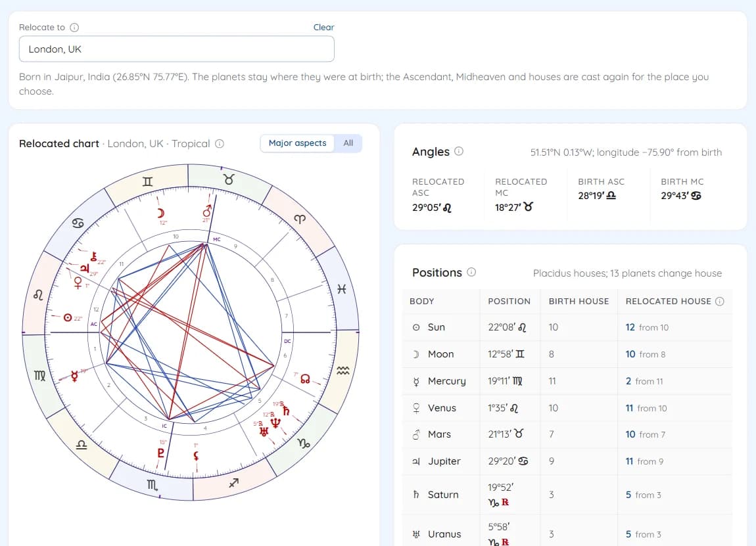Click the Pisces sign segment on the wheel
Viewport: 756px width, 546px height.
click(341, 289)
